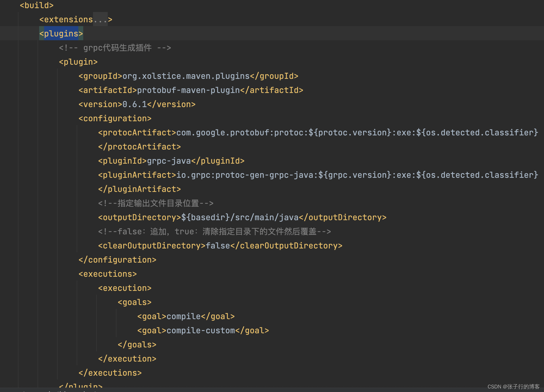Expand the folded extensions ellipsis
544x392 pixels.
tap(100, 20)
